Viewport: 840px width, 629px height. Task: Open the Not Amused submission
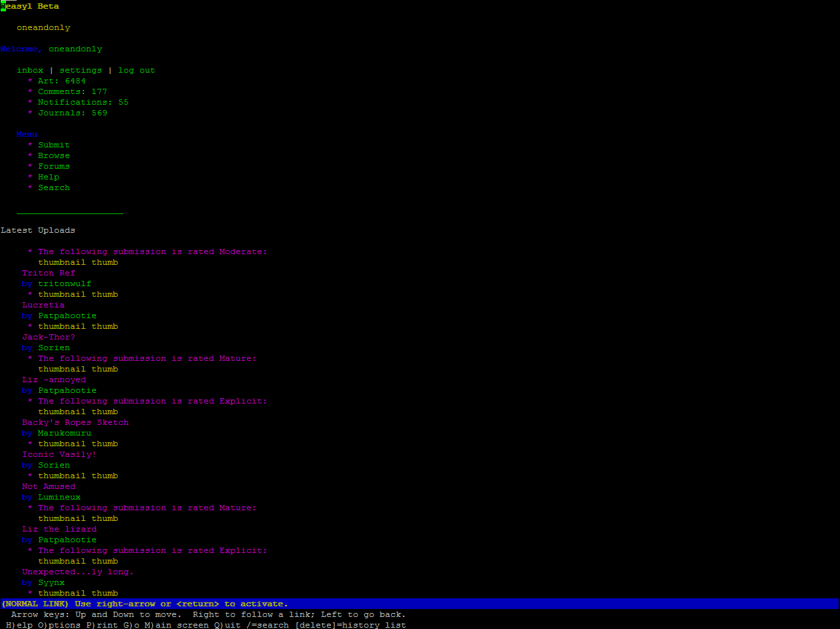[x=48, y=486]
